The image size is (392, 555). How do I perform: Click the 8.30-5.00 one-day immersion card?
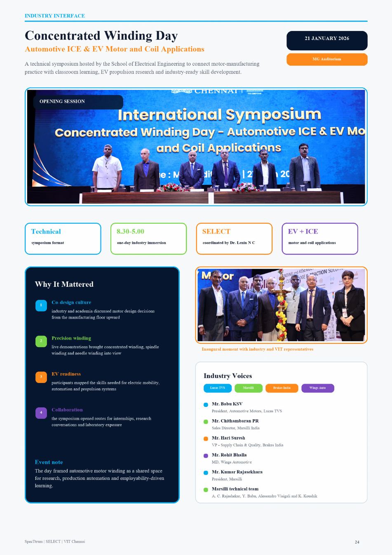pyautogui.click(x=148, y=239)
